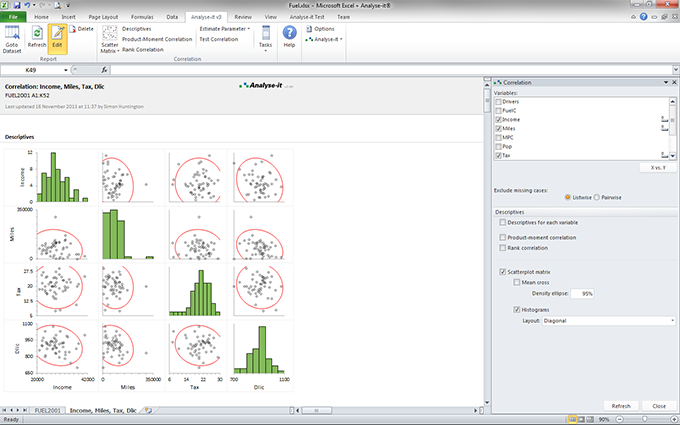Enable Rank correlation checkbox in pane

coord(503,248)
